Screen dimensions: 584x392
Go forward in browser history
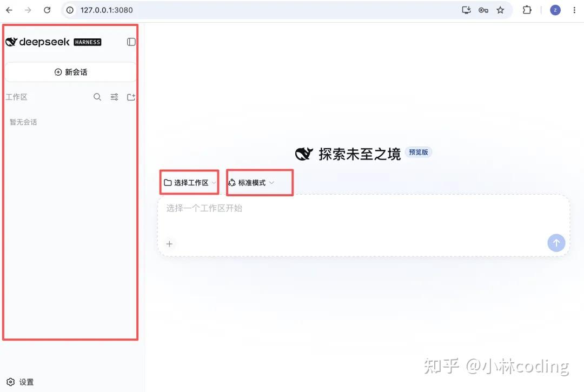[28, 10]
